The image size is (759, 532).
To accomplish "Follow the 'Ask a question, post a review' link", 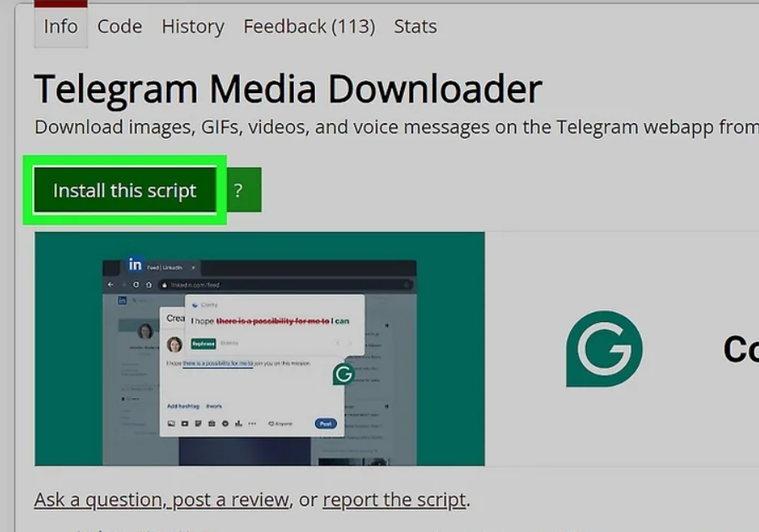I will pos(161,500).
